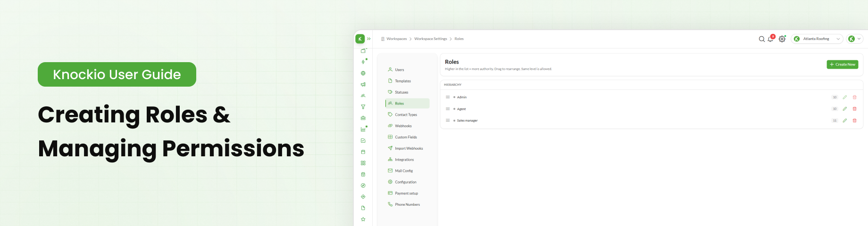Open Import Webhooks settings section
The height and width of the screenshot is (226, 868).
point(407,148)
